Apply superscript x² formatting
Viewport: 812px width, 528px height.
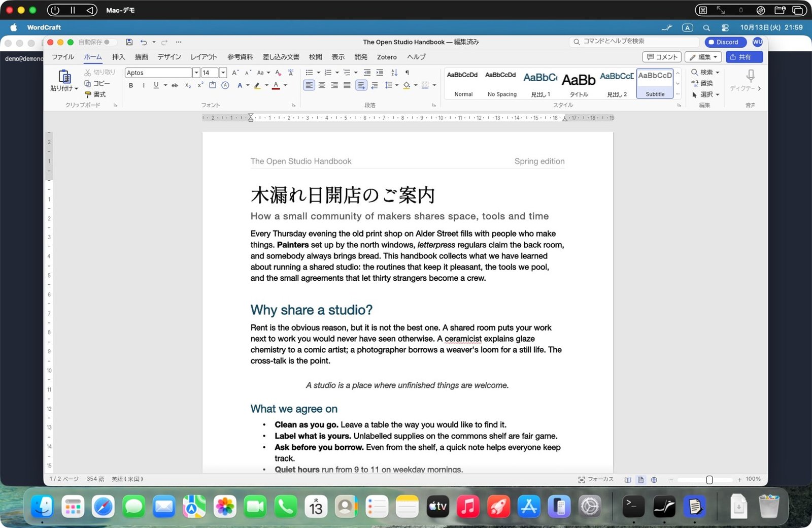pyautogui.click(x=200, y=85)
